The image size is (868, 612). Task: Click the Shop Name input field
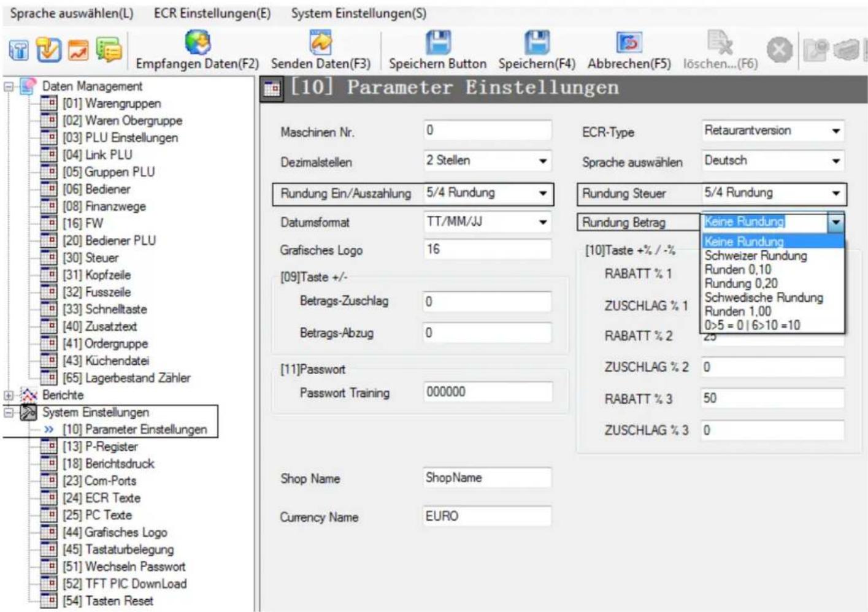pyautogui.click(x=487, y=478)
